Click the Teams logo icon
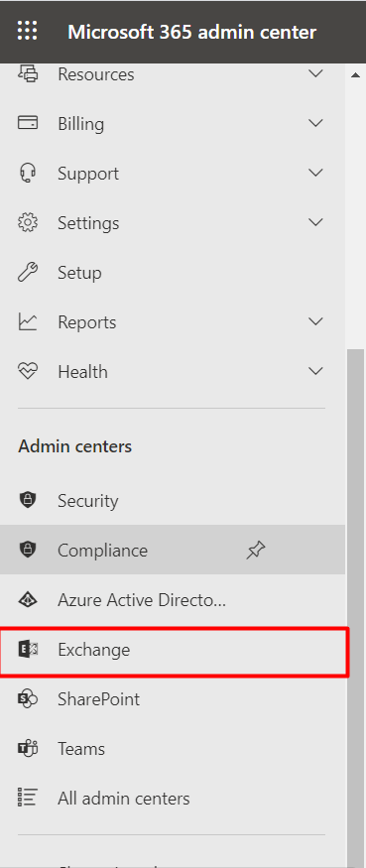The height and width of the screenshot is (868, 366). pos(28,748)
